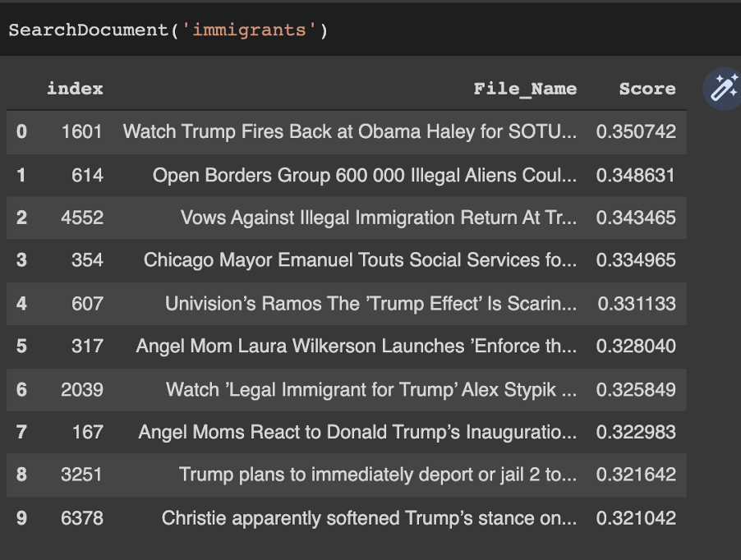The width and height of the screenshot is (741, 560).
Task: Click index value 4552
Action: 82,218
